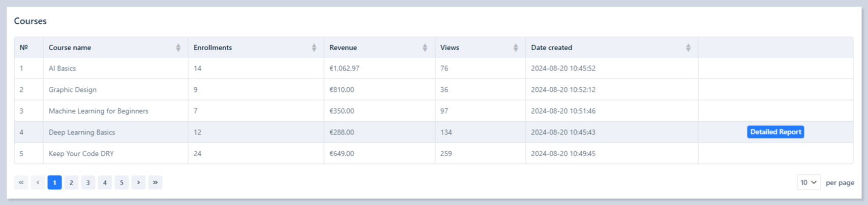Image resolution: width=868 pixels, height=205 pixels.
Task: Open page 5 of the list
Action: (x=122, y=183)
